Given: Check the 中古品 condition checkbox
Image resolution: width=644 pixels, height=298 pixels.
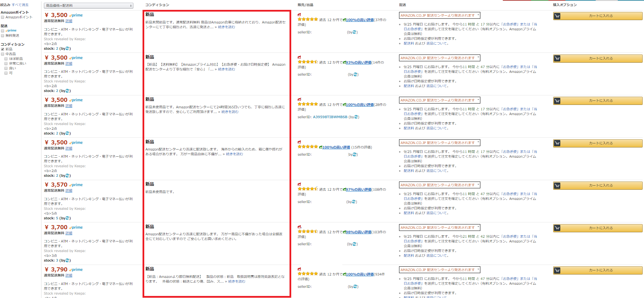Looking at the screenshot, I should [3, 54].
